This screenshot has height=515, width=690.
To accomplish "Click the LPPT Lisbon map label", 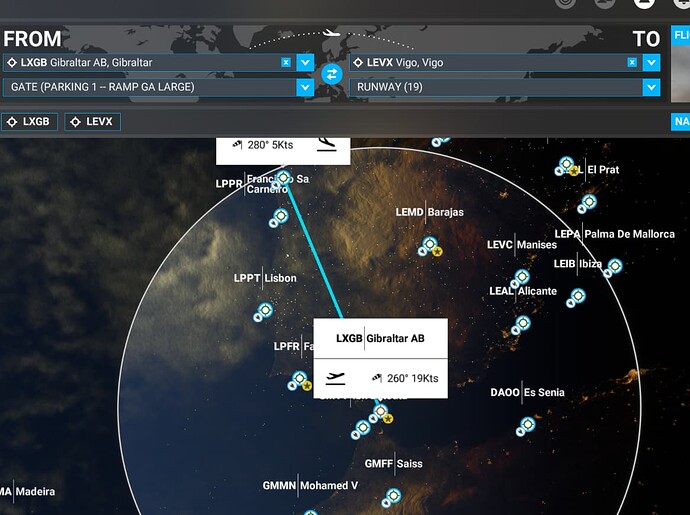I will (x=265, y=278).
